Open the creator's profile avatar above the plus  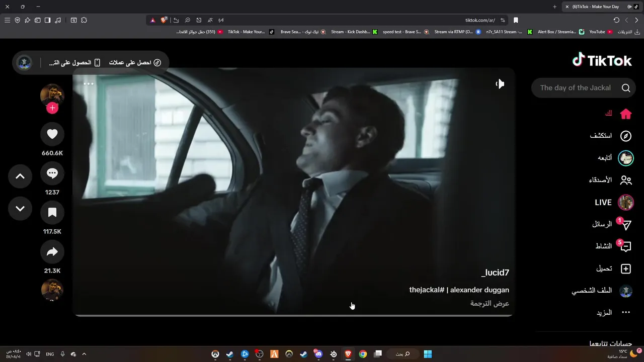pyautogui.click(x=52, y=95)
